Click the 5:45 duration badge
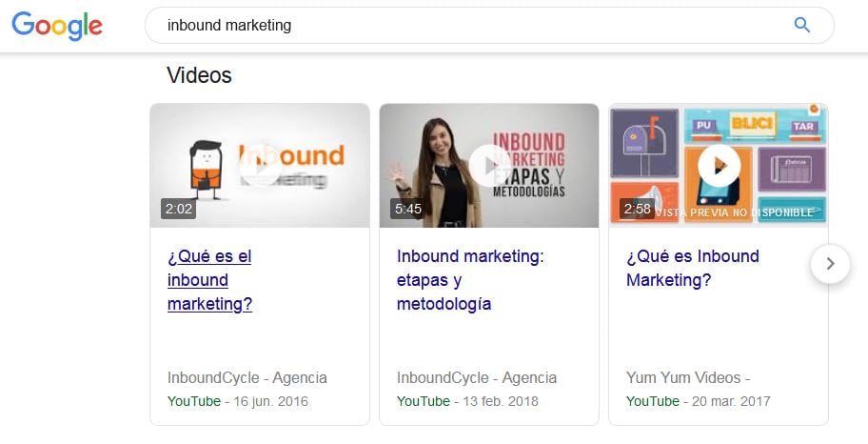The height and width of the screenshot is (444, 868). 408,209
